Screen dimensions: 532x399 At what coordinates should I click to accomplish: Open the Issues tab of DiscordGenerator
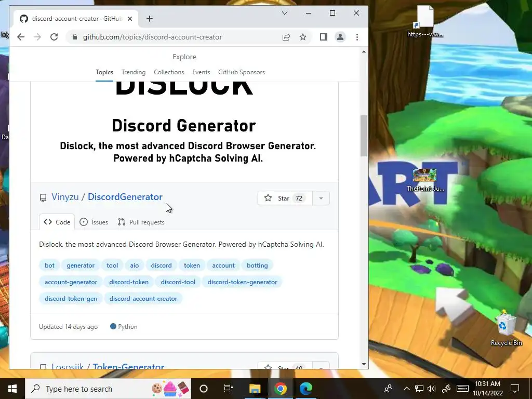pos(94,222)
